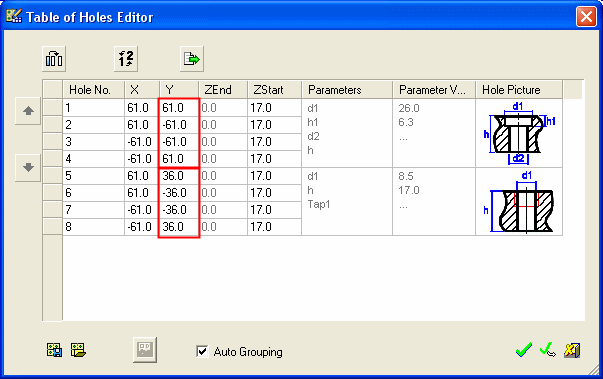Click X value of hole 2
This screenshot has width=603, height=379.
pyautogui.click(x=142, y=125)
